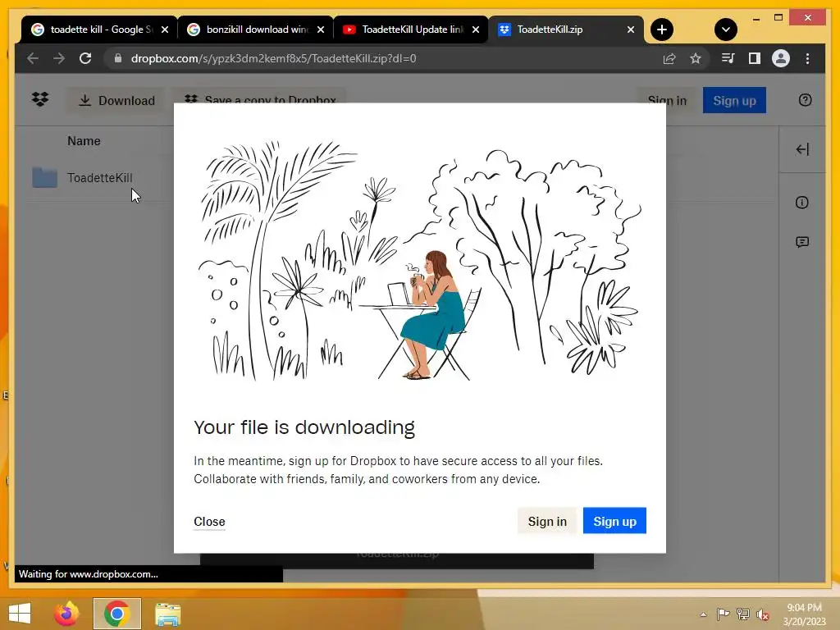Open the media control icon in toolbar

coord(728,58)
